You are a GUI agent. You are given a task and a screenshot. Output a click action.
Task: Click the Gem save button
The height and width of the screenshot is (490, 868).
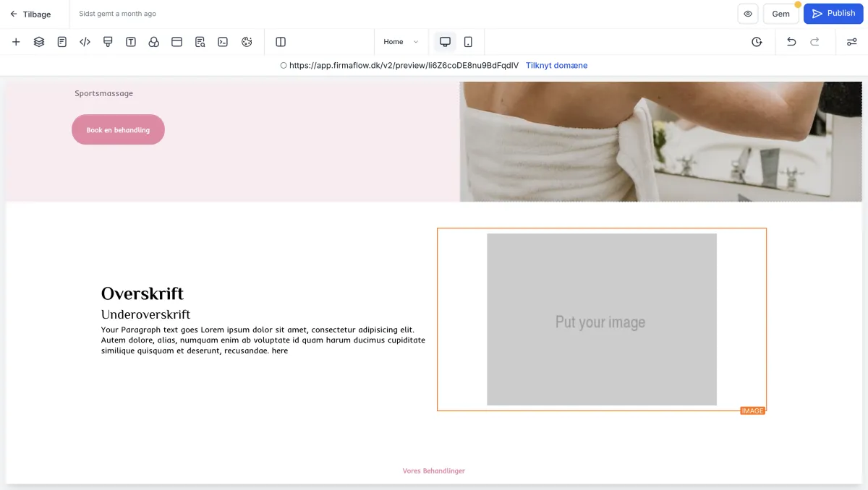pyautogui.click(x=781, y=14)
